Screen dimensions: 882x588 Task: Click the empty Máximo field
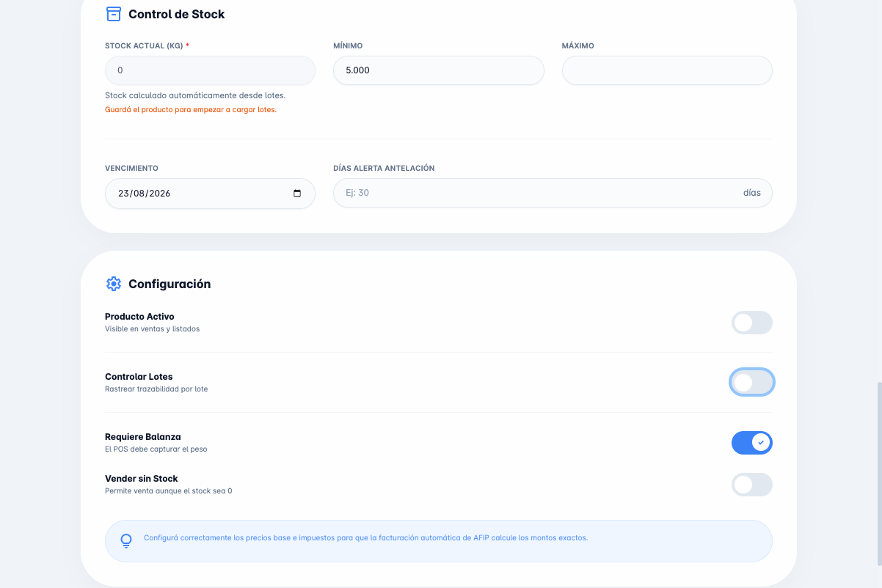coord(667,70)
